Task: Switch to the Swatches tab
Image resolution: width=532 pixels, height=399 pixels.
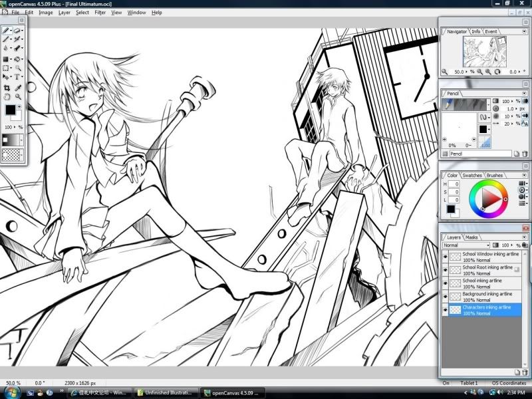Action: click(x=472, y=176)
